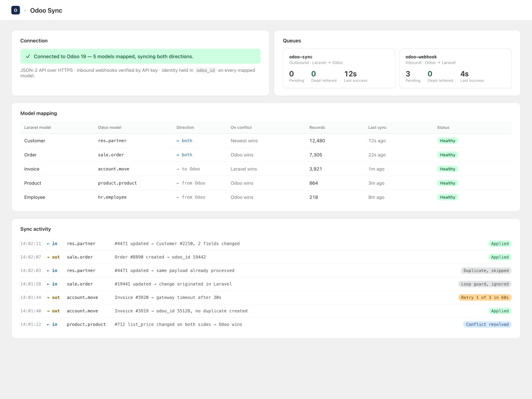Click the breadcrumb chevron separator
Screen dimensions: 532x399
click(25, 11)
